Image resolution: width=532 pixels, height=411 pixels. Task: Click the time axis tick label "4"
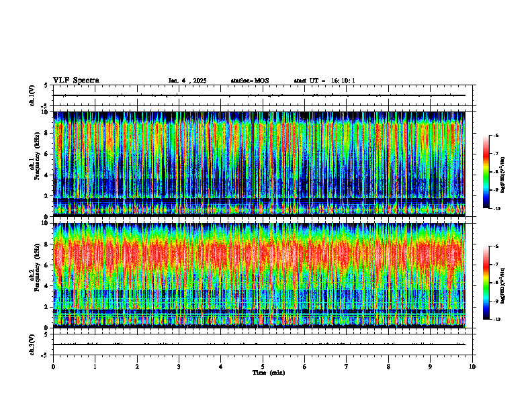[221, 367]
